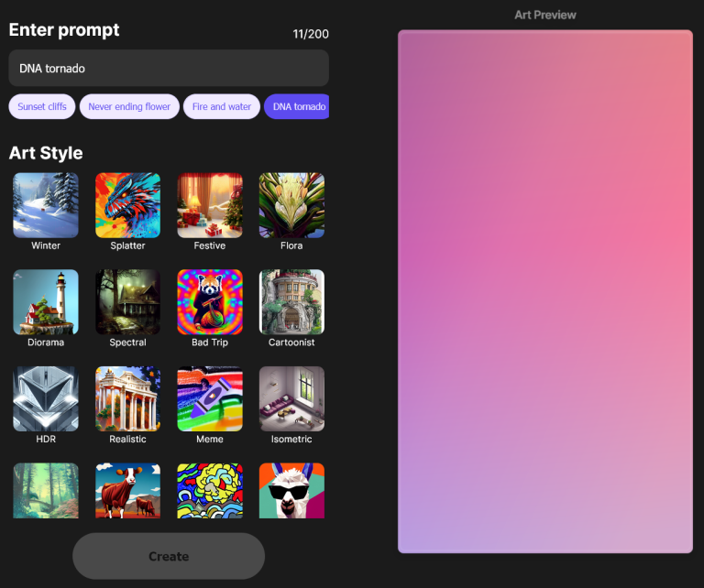Image resolution: width=704 pixels, height=588 pixels.
Task: Choose the Diorama lighthouse style
Action: pyautogui.click(x=46, y=301)
